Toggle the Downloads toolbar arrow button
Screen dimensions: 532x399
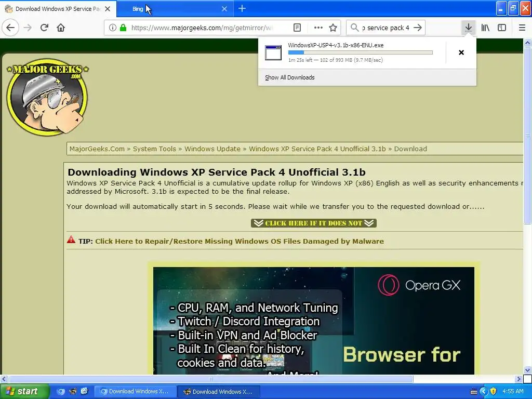click(468, 28)
